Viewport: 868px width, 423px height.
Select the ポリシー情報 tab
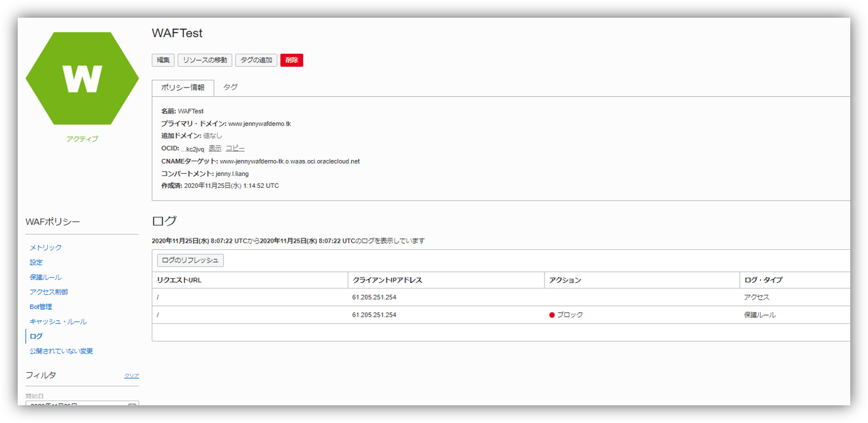pyautogui.click(x=183, y=87)
